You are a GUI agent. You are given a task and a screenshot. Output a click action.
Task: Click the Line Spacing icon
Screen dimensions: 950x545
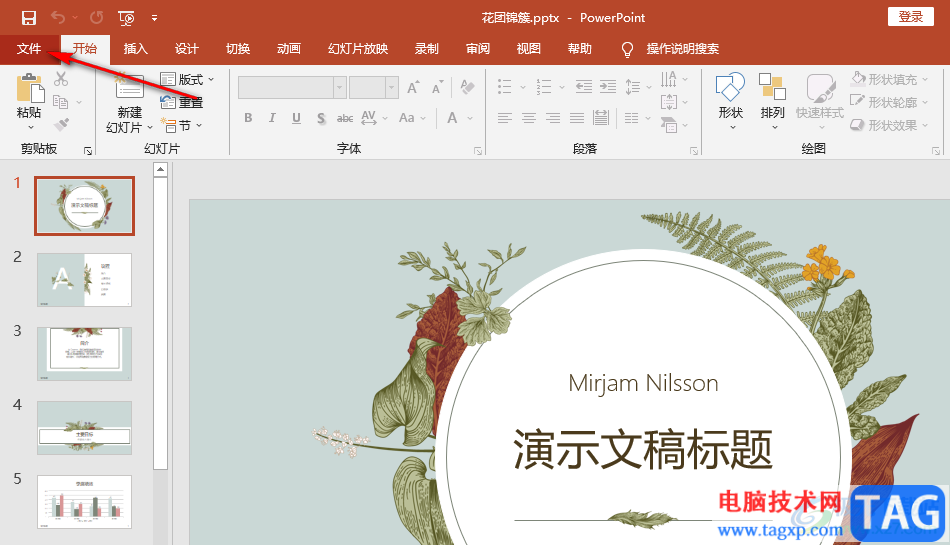coord(633,87)
